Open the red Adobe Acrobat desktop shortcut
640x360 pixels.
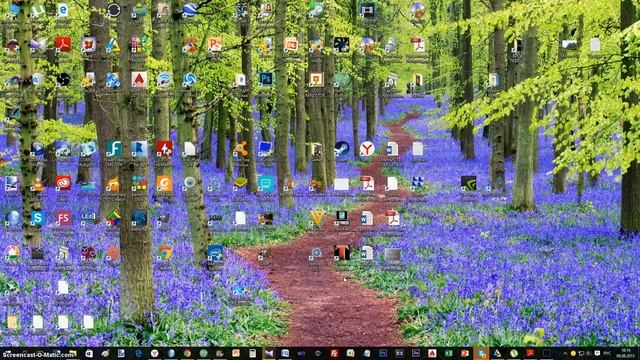(63, 44)
